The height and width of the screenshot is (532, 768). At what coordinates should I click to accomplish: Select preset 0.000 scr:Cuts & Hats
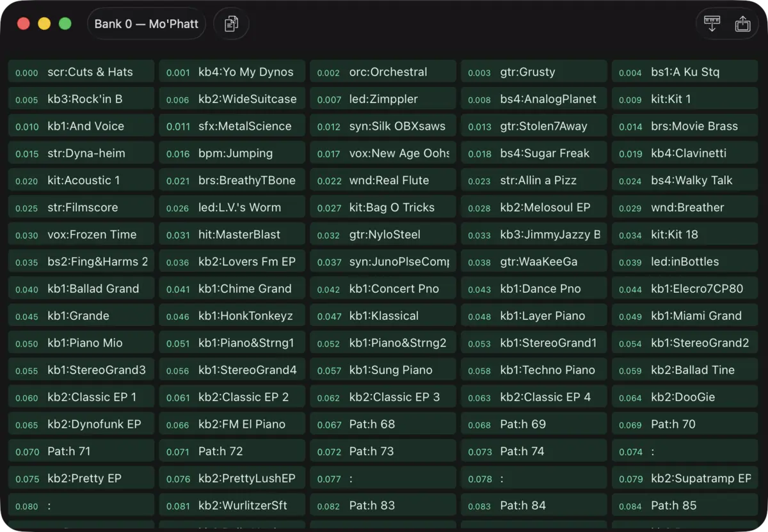coord(81,72)
